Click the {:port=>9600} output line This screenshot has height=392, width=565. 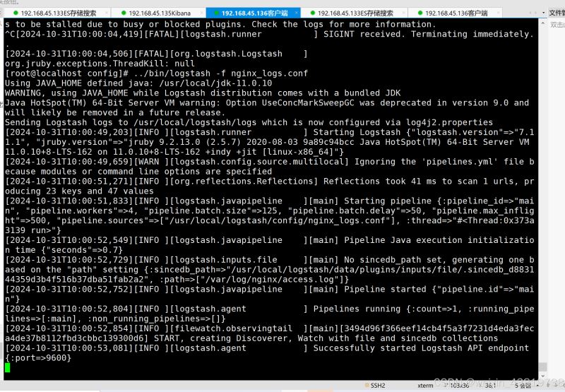click(x=38, y=358)
